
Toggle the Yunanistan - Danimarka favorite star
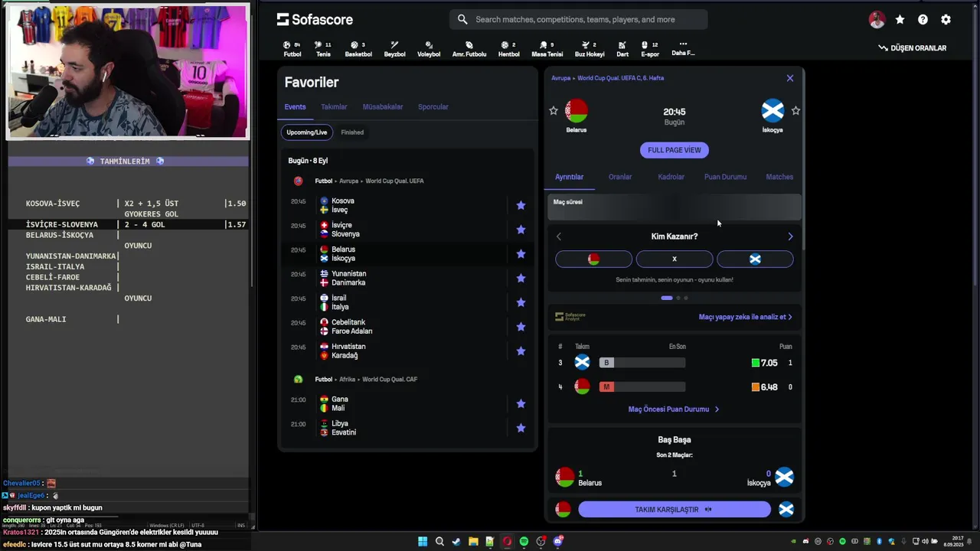(x=521, y=279)
